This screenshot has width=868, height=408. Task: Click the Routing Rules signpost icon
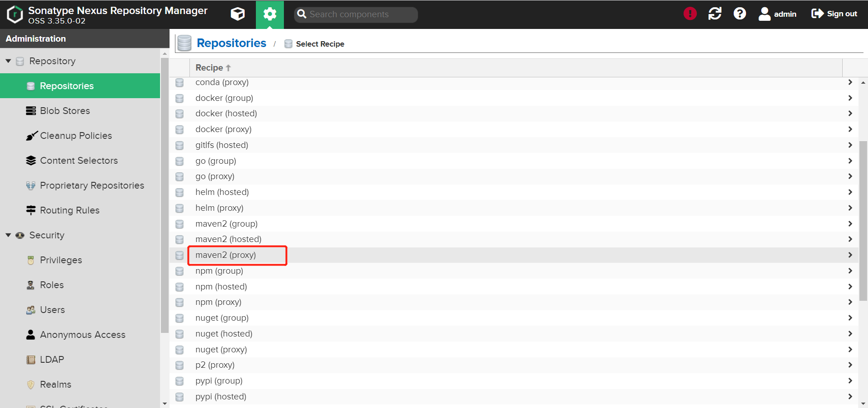pos(31,210)
